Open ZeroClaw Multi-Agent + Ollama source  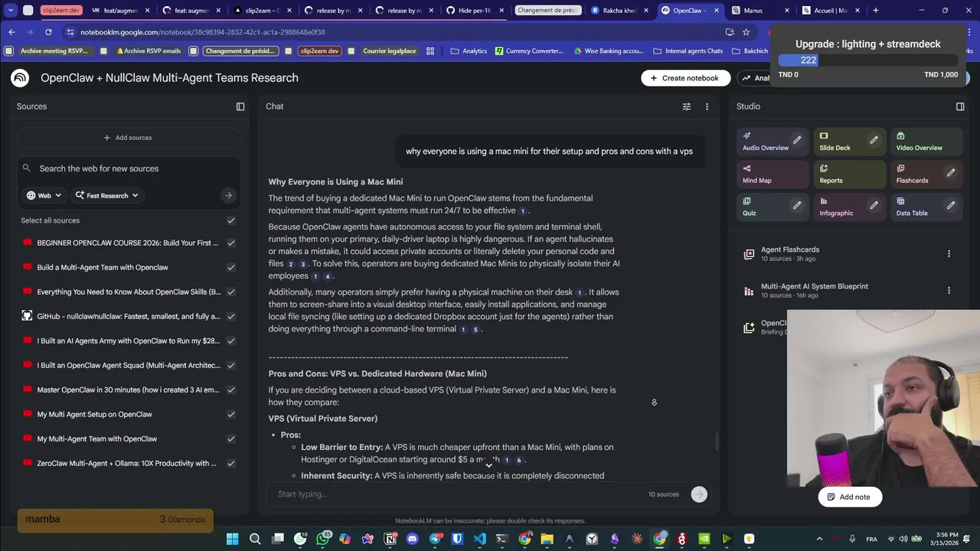coord(126,463)
